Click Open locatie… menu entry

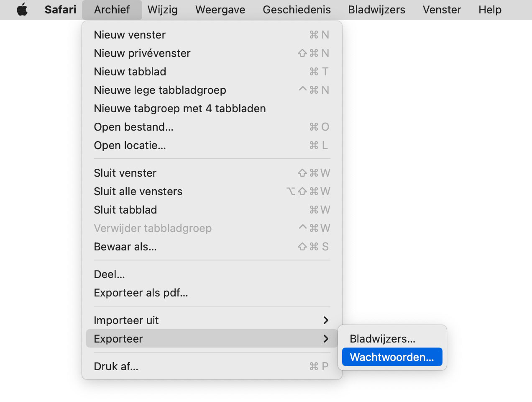(x=212, y=145)
